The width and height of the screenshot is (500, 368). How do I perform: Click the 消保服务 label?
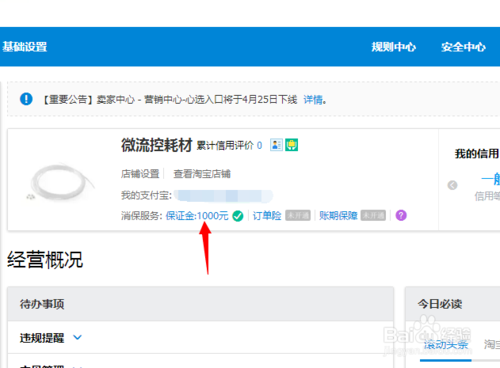(x=141, y=216)
